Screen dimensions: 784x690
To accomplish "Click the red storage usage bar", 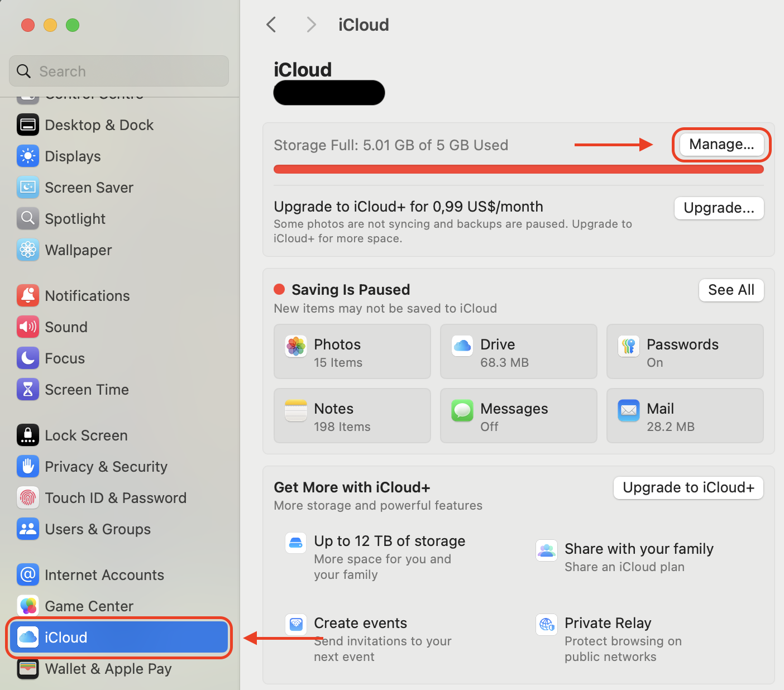I will pos(518,169).
